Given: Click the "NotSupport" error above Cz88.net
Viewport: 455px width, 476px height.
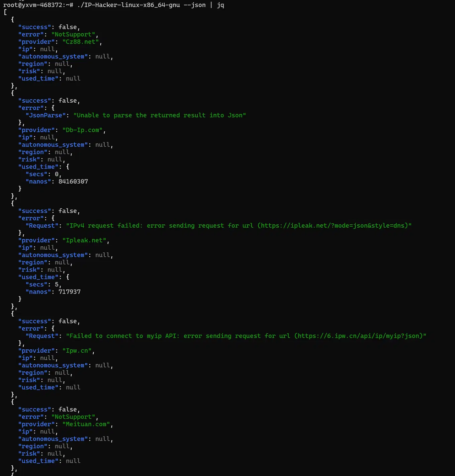Looking at the screenshot, I should (73, 34).
